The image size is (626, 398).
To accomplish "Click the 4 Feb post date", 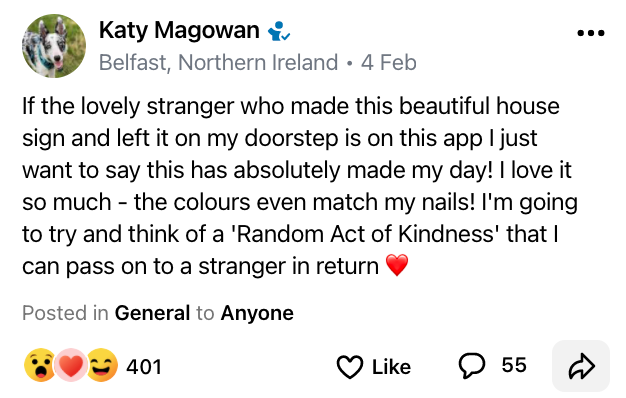I will 389,63.
